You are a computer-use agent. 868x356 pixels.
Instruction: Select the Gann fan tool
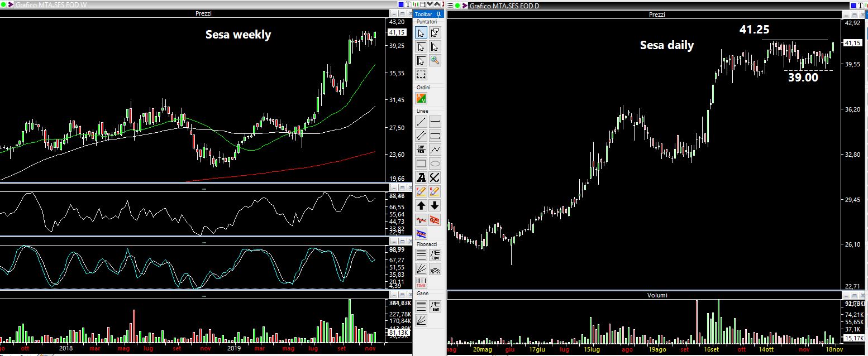tap(421, 320)
